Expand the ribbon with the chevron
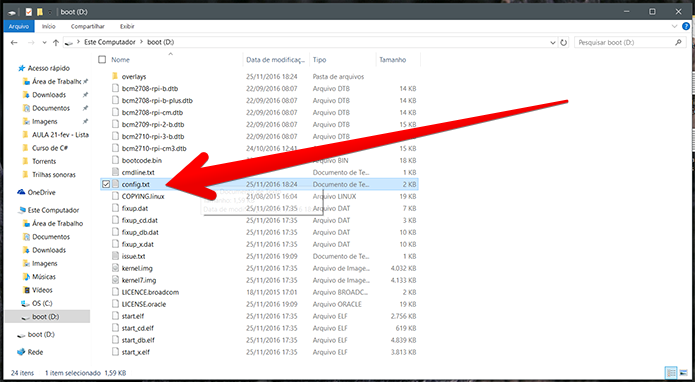 [x=675, y=27]
